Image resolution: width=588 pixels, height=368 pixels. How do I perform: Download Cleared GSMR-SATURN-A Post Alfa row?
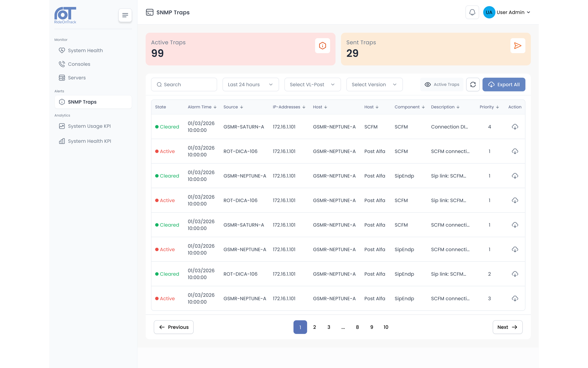point(515,225)
